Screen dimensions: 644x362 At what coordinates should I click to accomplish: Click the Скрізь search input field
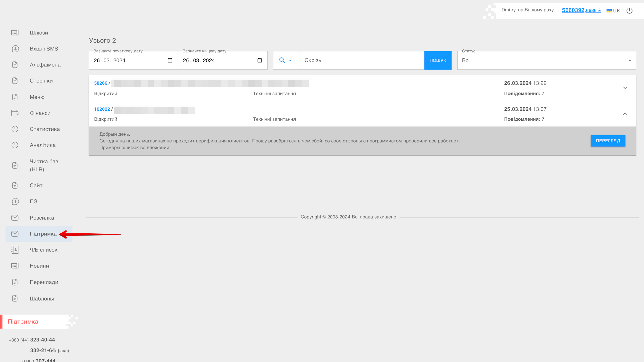(362, 60)
